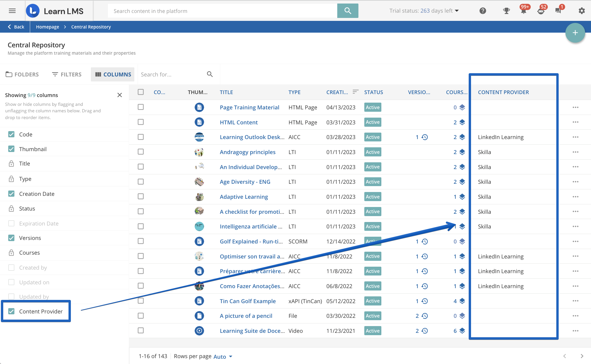Sort by the STATUS column header
The height and width of the screenshot is (364, 591).
tap(373, 92)
